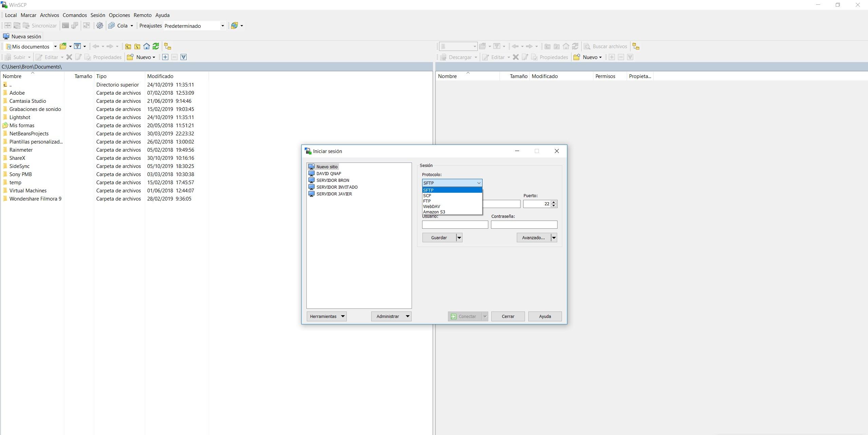Click the local file filter icon

pos(77,46)
